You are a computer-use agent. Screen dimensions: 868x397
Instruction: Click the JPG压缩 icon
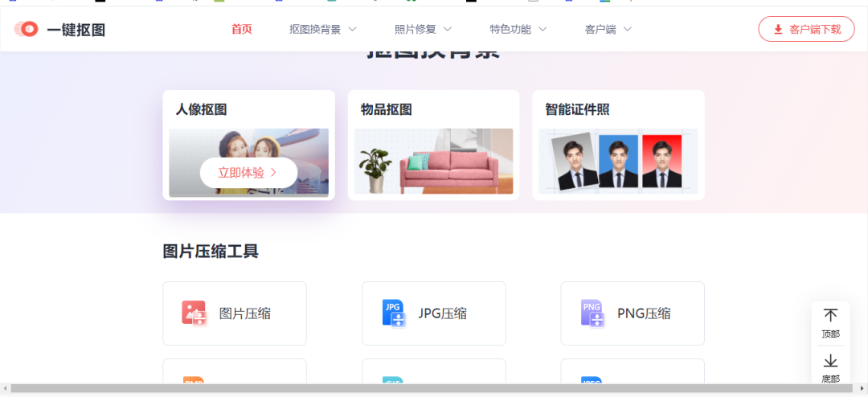pos(394,313)
